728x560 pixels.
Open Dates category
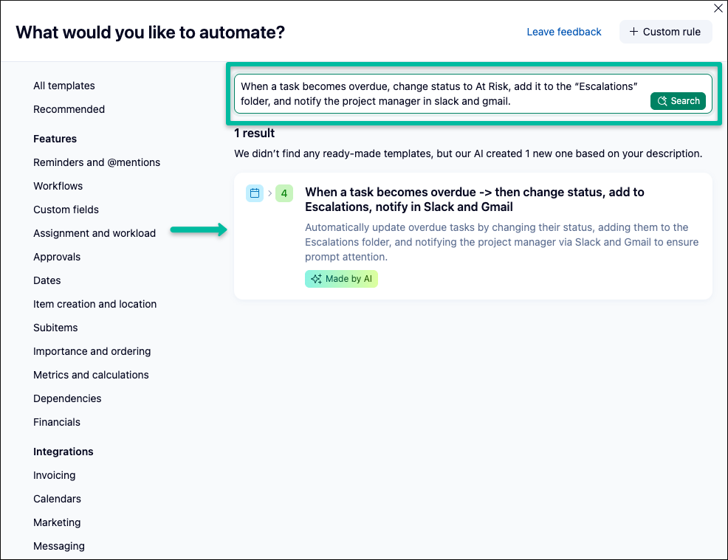point(47,280)
